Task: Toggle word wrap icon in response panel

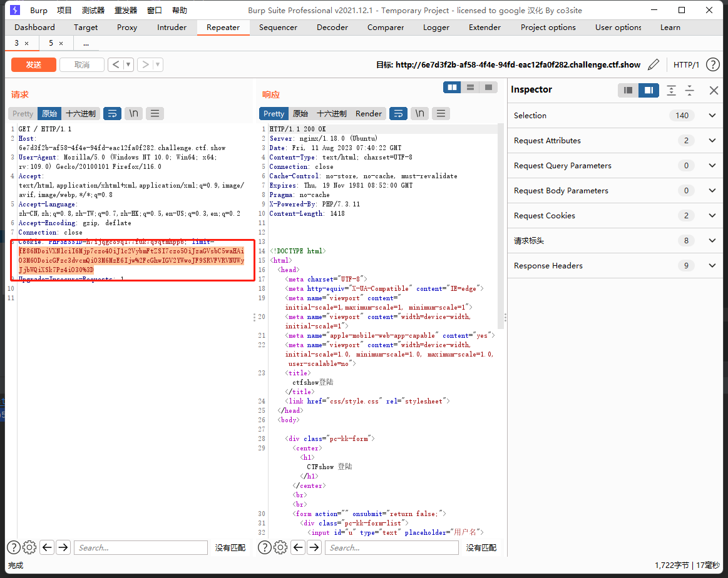Action: click(x=398, y=114)
